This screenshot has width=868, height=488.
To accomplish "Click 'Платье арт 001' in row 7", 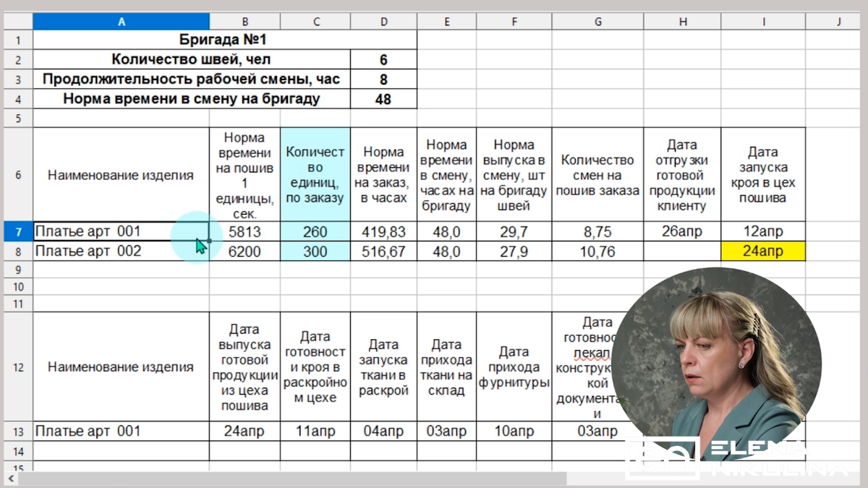I will (x=122, y=232).
